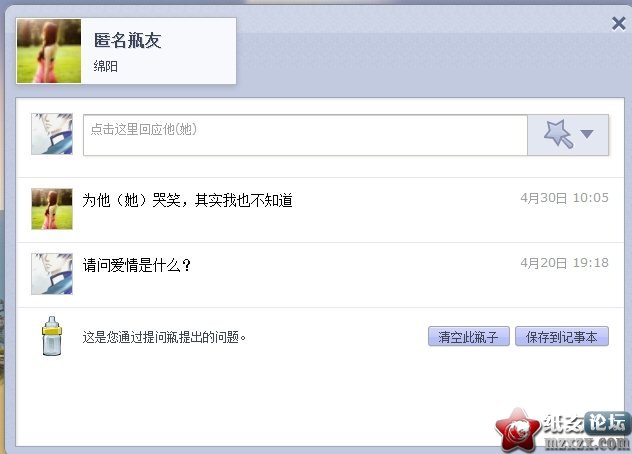Select the message '请问爱情是什么？'
Screen dimensions: 632x454
click(137, 265)
